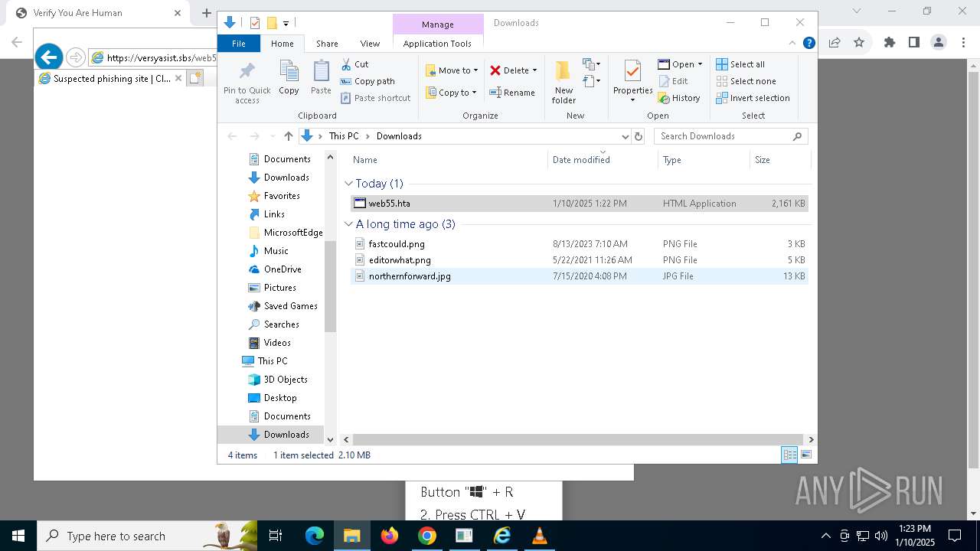This screenshot has height=551, width=980.
Task: Select northernforward.jpg file
Action: coord(579,276)
